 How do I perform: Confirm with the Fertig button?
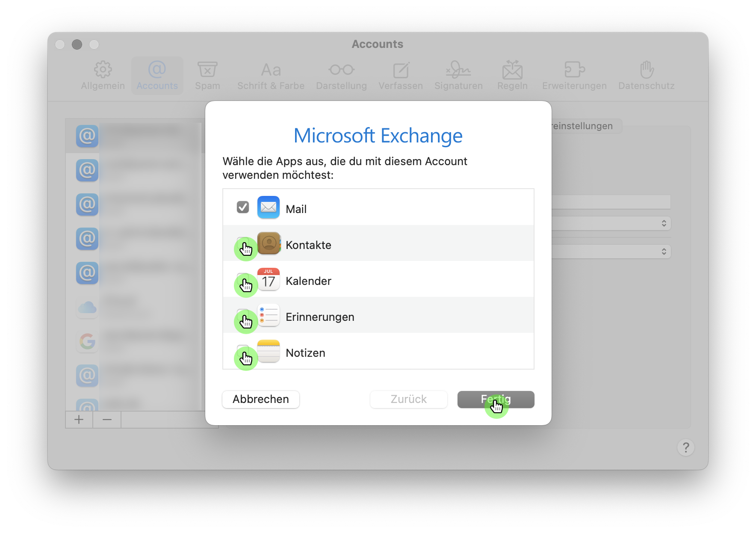[x=496, y=399]
